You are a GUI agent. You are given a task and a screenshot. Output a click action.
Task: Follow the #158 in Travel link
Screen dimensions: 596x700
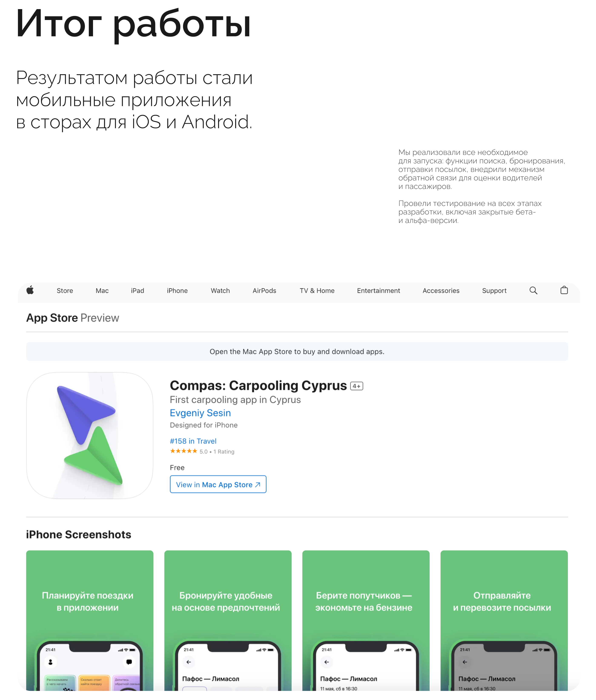click(x=193, y=441)
